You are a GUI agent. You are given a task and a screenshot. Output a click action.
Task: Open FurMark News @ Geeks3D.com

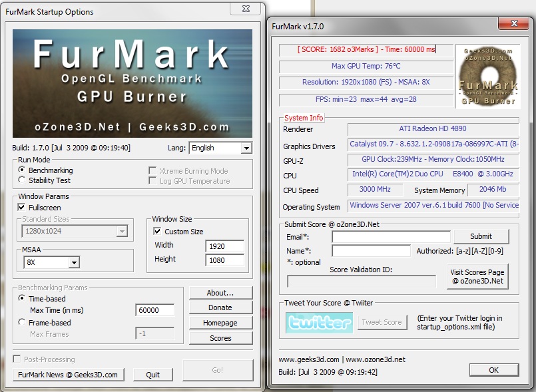tap(68, 375)
